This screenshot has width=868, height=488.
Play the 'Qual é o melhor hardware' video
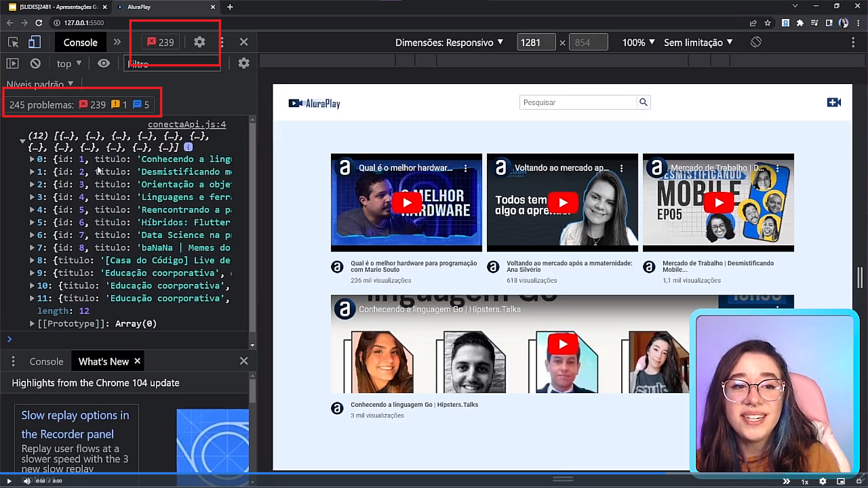(406, 202)
